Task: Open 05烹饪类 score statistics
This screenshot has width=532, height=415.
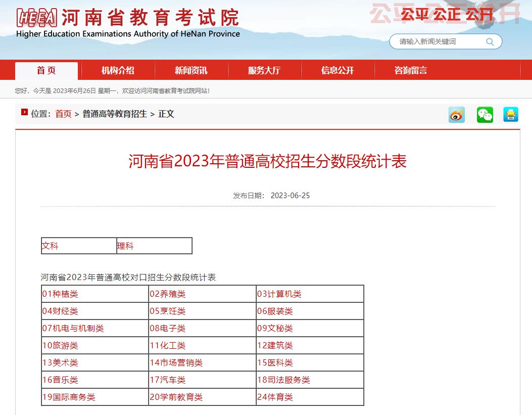Action: (x=168, y=311)
